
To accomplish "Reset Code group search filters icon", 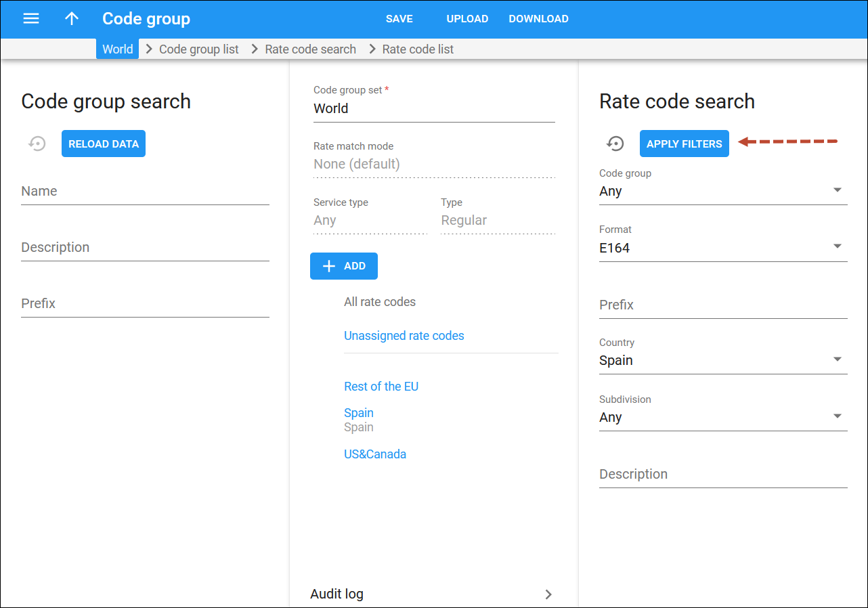I will (x=37, y=144).
